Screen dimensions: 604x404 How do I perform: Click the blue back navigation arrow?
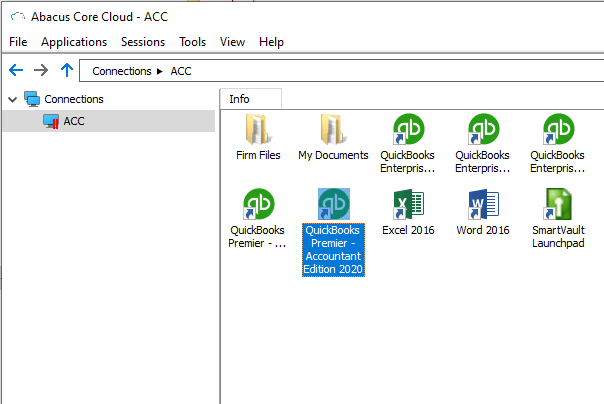coord(16,70)
